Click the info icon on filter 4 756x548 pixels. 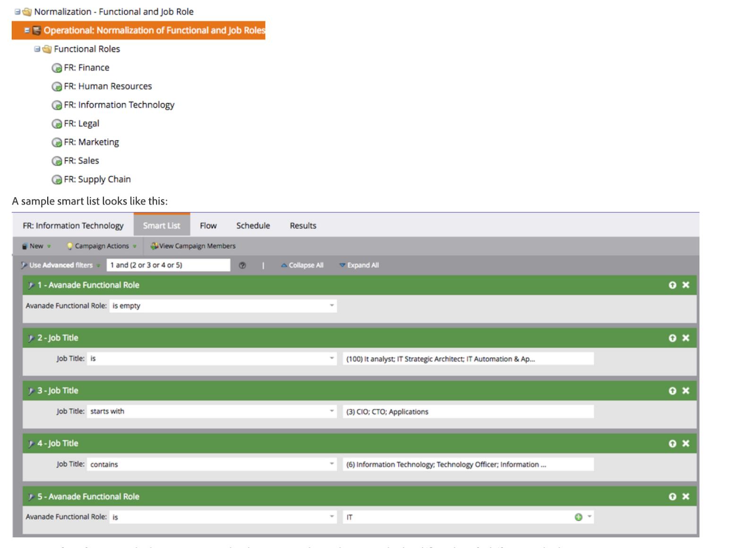coord(673,444)
